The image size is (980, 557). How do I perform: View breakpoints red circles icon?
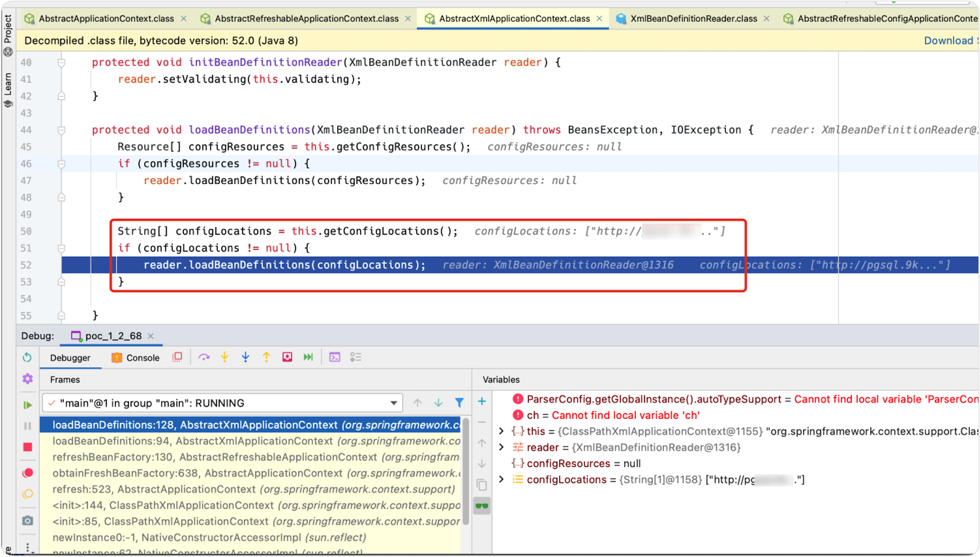pos(27,473)
